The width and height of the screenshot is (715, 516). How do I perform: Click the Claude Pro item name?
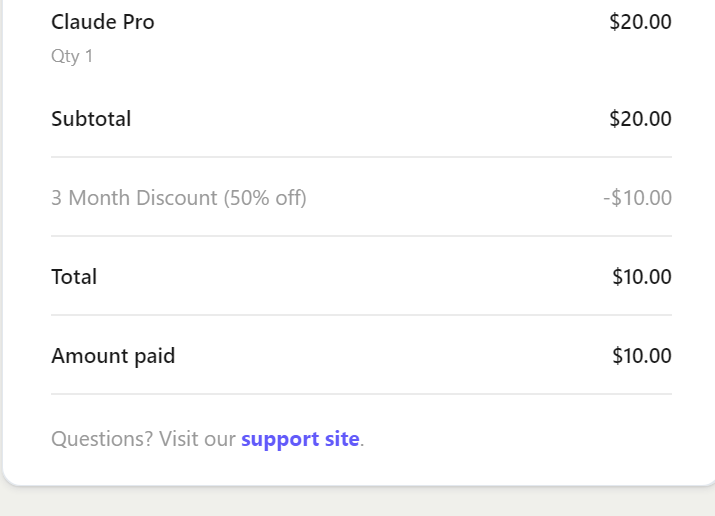pos(103,22)
